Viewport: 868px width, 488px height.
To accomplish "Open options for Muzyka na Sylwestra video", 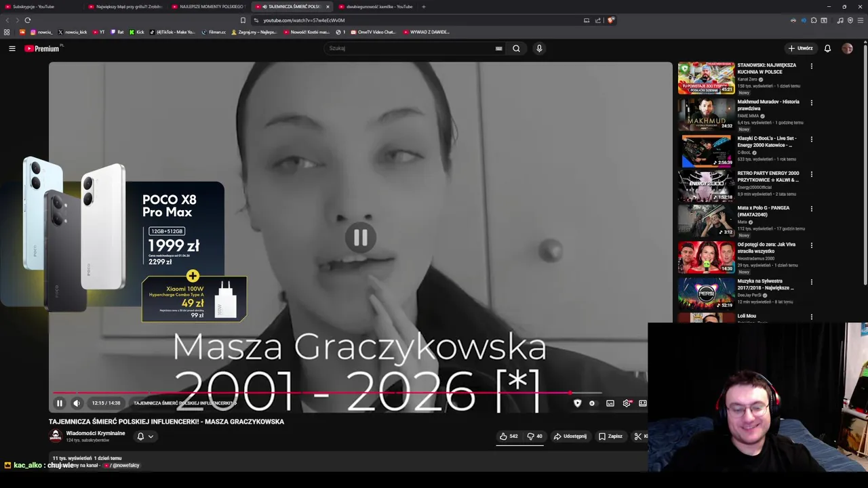I will pos(811,282).
